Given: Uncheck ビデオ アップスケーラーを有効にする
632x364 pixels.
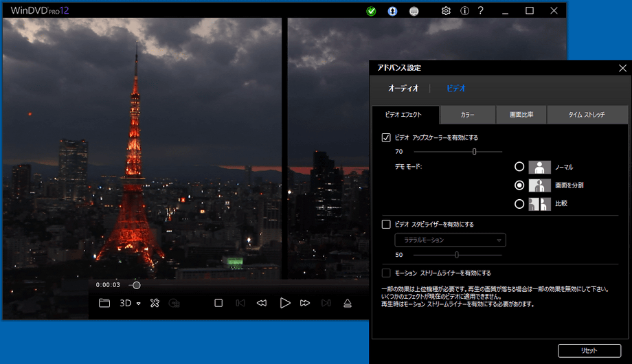Looking at the screenshot, I should pyautogui.click(x=386, y=137).
